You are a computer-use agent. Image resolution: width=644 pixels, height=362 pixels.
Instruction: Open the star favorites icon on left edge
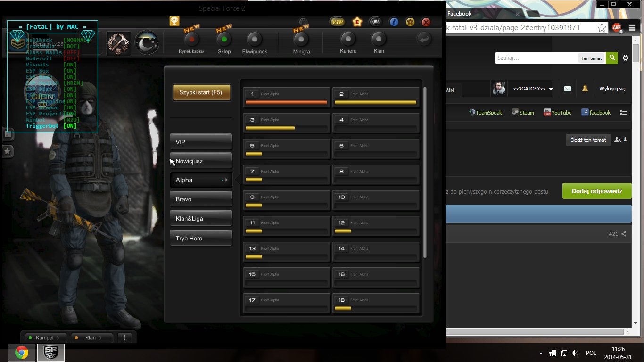(x=8, y=151)
